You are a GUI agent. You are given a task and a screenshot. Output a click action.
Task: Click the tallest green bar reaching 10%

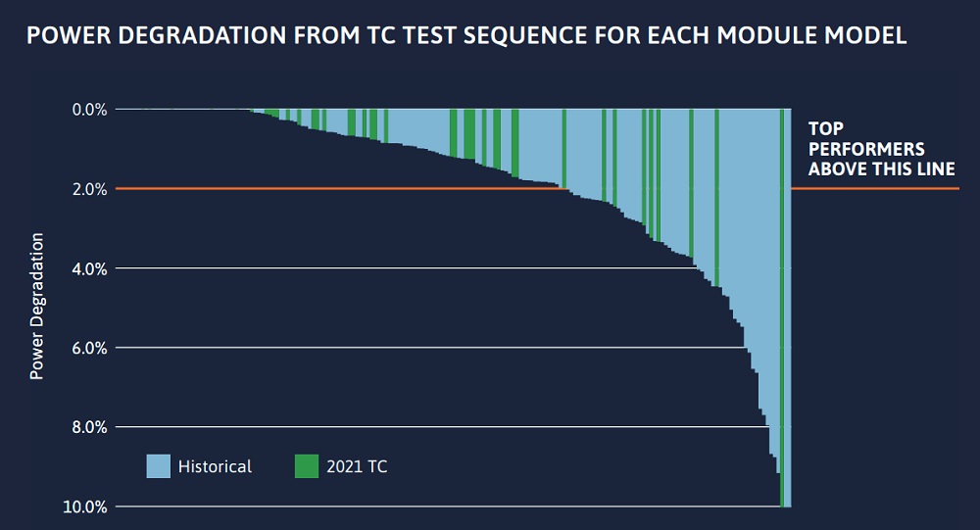[x=782, y=308]
